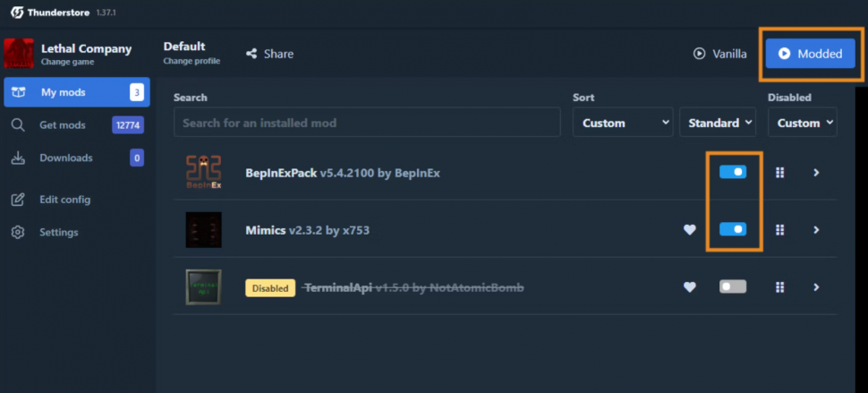The image size is (868, 393).
Task: Click the search for installed mod field
Action: [367, 123]
